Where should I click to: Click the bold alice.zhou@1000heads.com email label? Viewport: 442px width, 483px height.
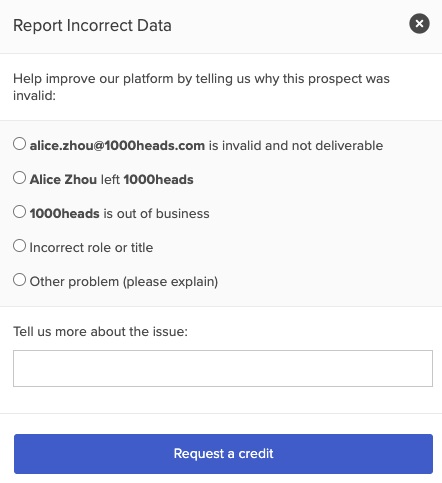click(117, 146)
